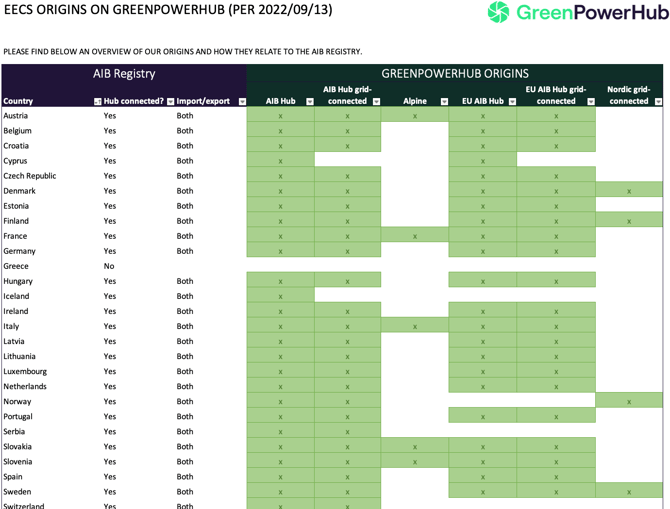Open the EU AIB Hub filter dropdown
The width and height of the screenshot is (670, 509).
tap(512, 102)
